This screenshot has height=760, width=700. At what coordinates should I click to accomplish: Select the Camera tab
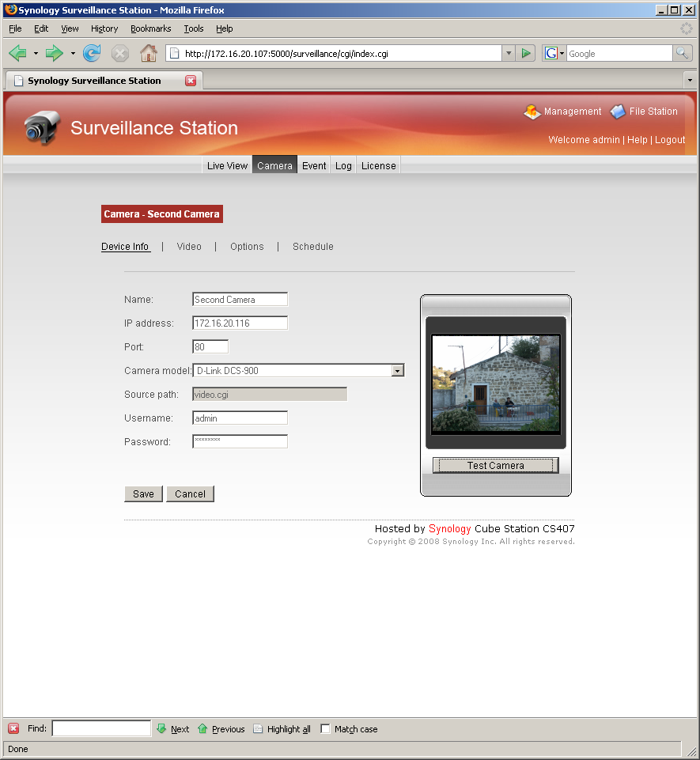(274, 165)
